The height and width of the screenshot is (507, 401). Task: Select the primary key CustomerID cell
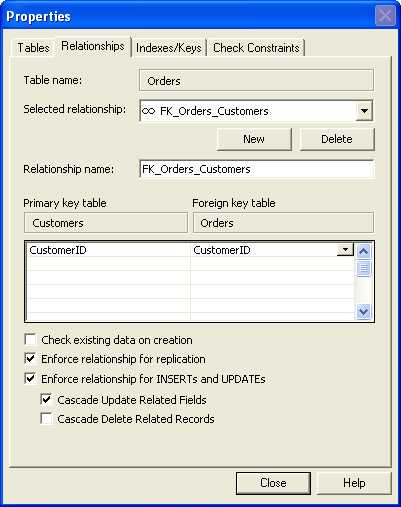108,250
